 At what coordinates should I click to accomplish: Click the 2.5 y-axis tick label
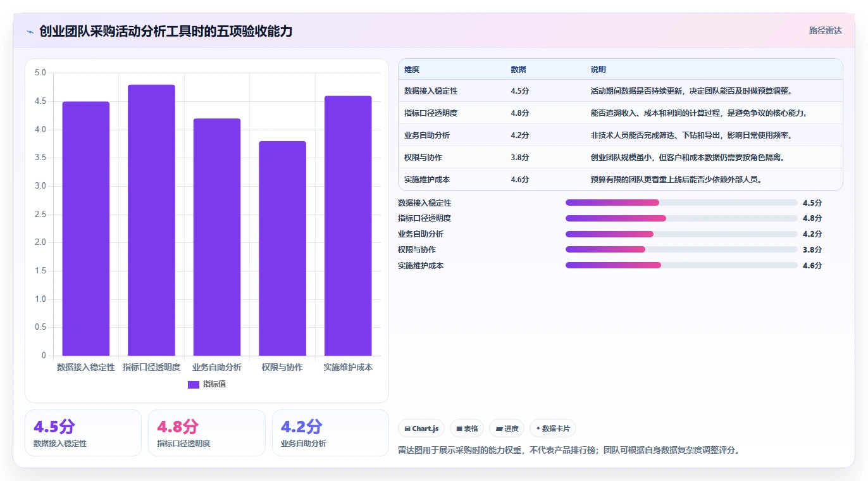tap(40, 215)
